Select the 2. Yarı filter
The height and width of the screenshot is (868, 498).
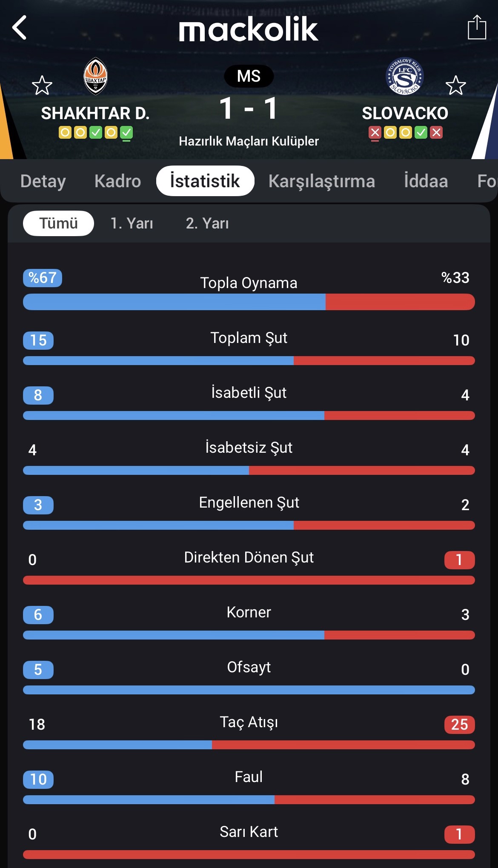tap(207, 223)
